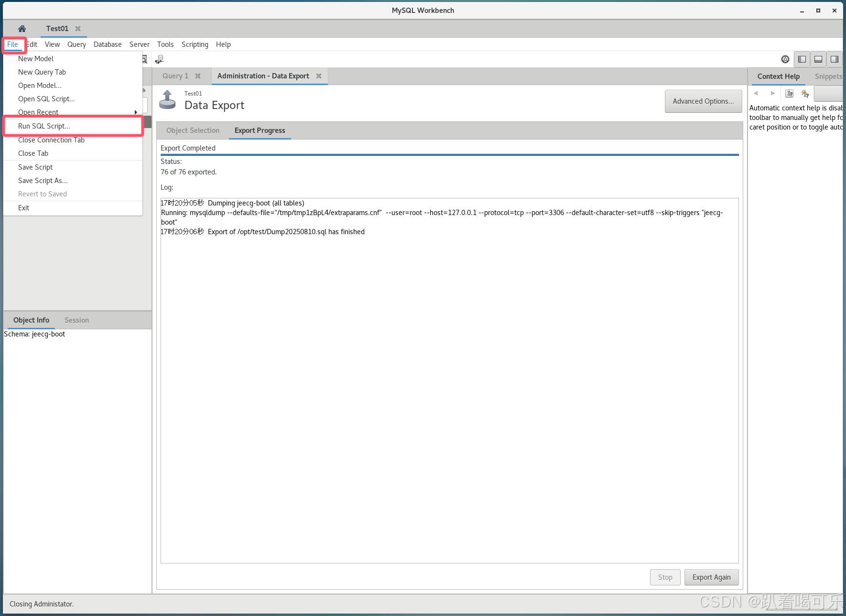
Task: Choose Close Connection Tab entry
Action: [73, 140]
